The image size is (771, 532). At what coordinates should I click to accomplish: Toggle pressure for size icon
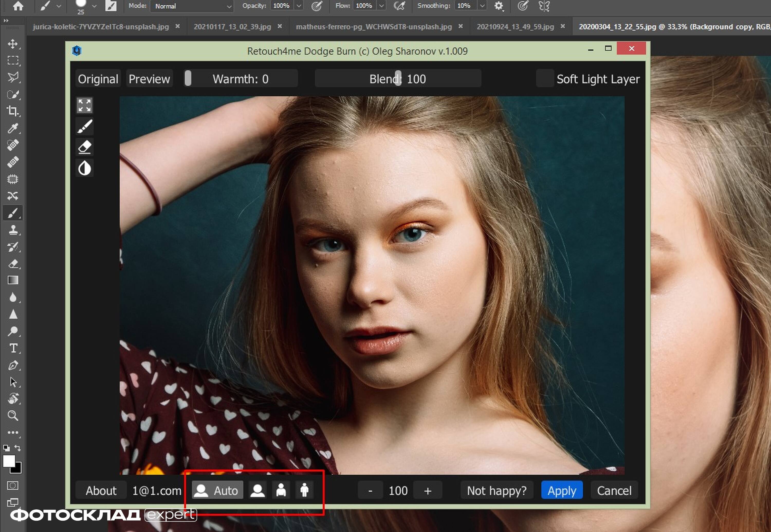(x=523, y=6)
